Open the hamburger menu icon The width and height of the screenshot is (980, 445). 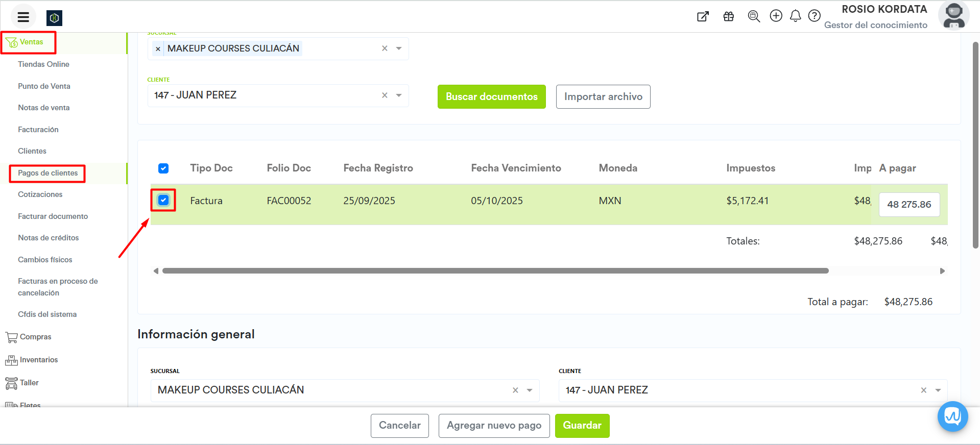pos(23,17)
